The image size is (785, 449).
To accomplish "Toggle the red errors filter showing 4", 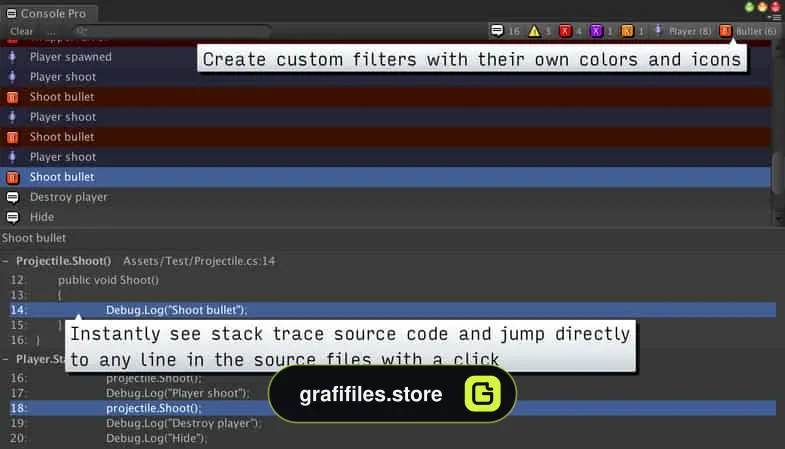I will click(x=570, y=31).
